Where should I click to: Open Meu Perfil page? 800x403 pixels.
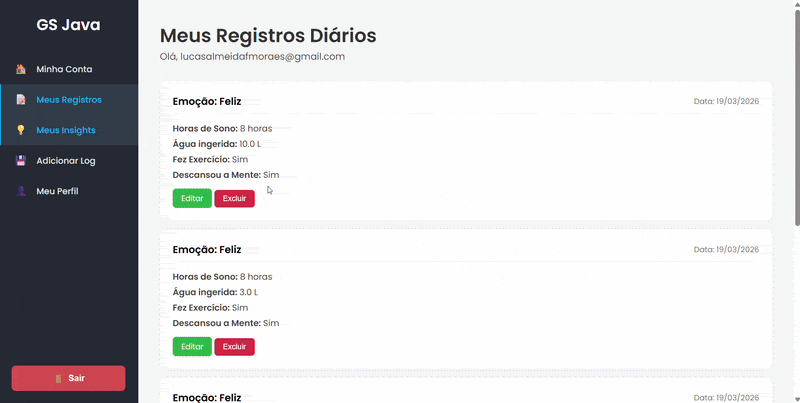[69, 191]
